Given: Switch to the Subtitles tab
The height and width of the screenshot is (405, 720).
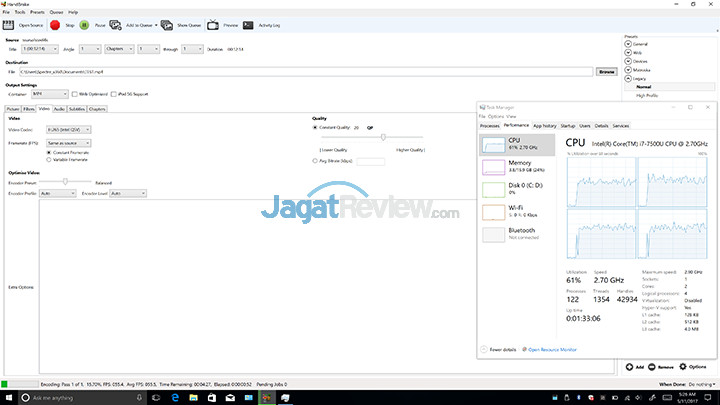Looking at the screenshot, I should click(77, 109).
